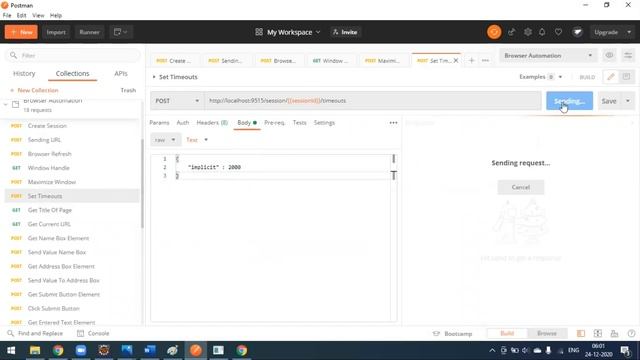Click the pencil edit icon near BUILD
The width and height of the screenshot is (640, 360).
(x=611, y=77)
